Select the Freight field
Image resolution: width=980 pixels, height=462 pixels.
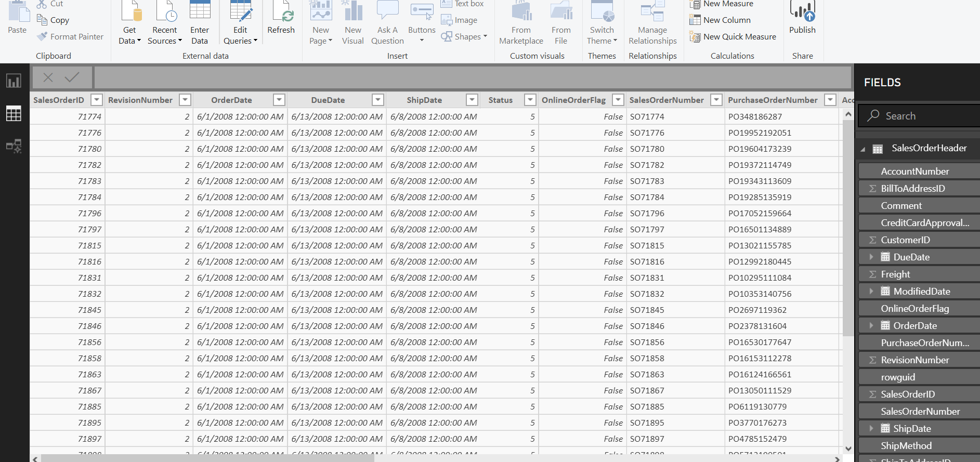tap(919, 274)
